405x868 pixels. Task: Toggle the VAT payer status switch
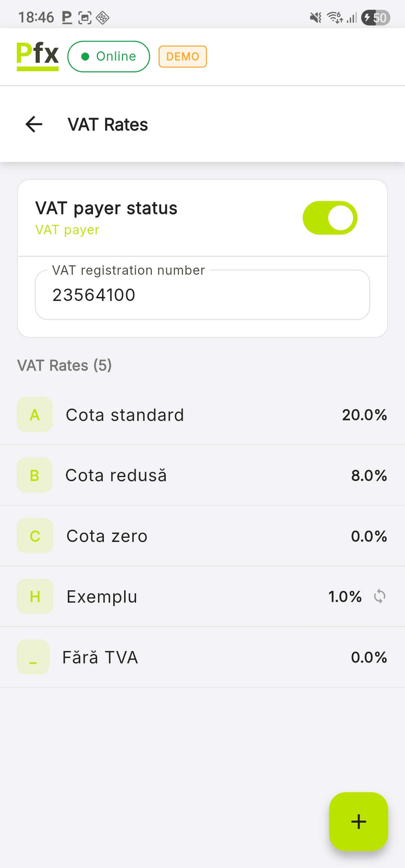pos(330,218)
